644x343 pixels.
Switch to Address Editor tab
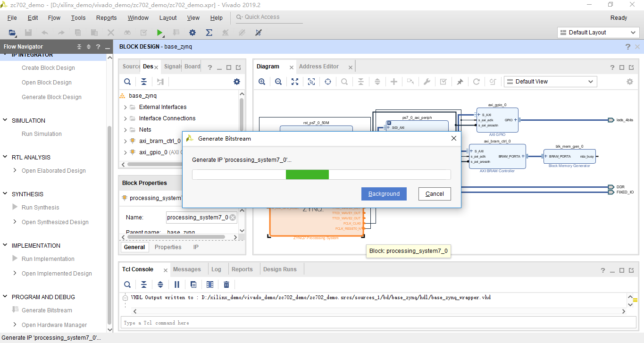(x=319, y=67)
